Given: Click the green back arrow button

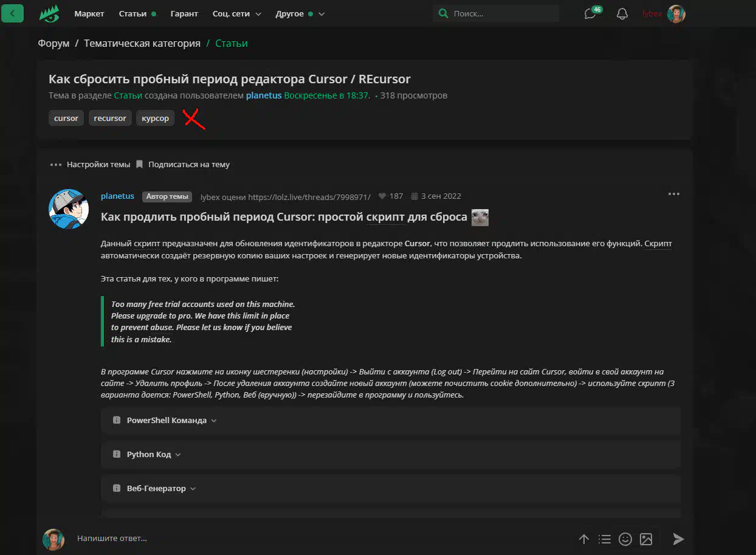Looking at the screenshot, I should [x=13, y=13].
